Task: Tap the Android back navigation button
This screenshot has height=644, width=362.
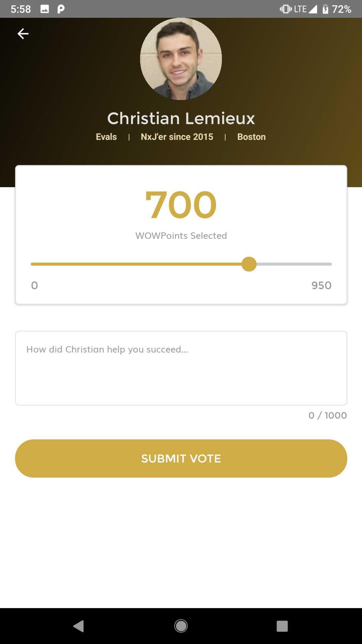Action: 79,626
